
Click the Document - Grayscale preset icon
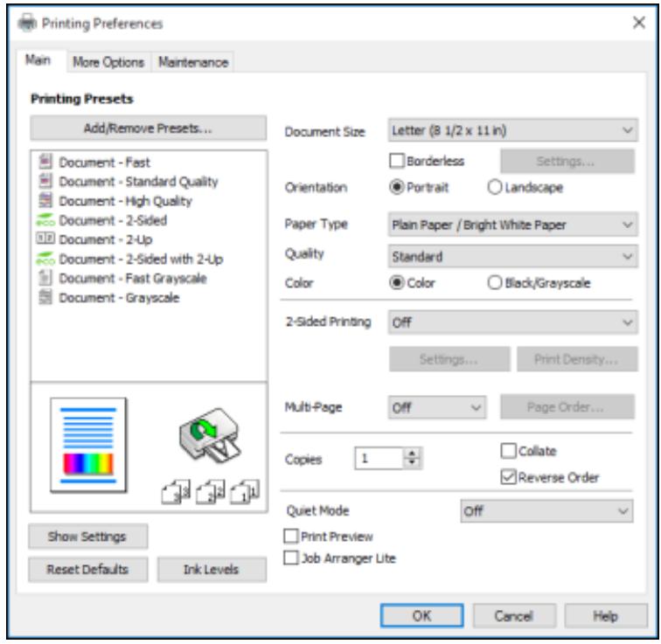45,297
